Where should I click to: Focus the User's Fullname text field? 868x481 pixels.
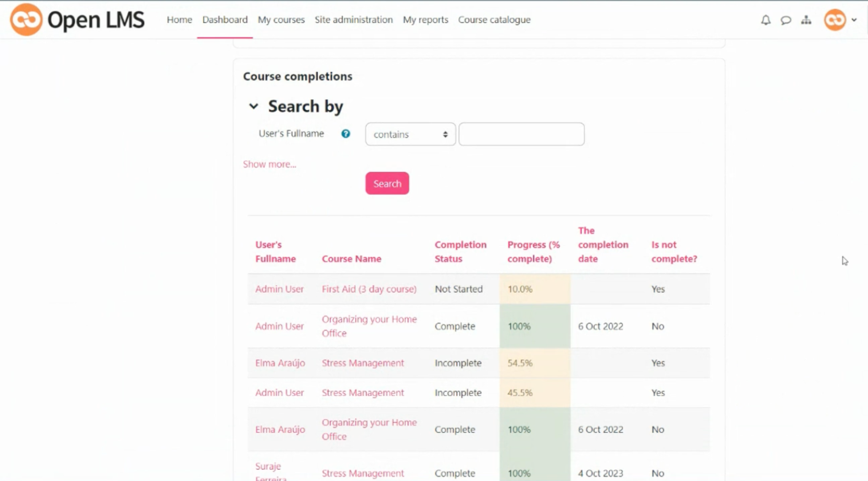tap(521, 134)
